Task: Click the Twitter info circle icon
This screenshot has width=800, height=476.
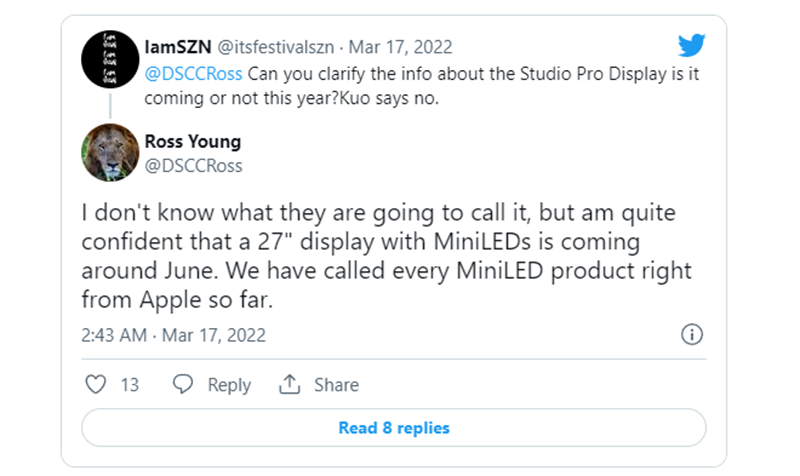Action: 691,335
